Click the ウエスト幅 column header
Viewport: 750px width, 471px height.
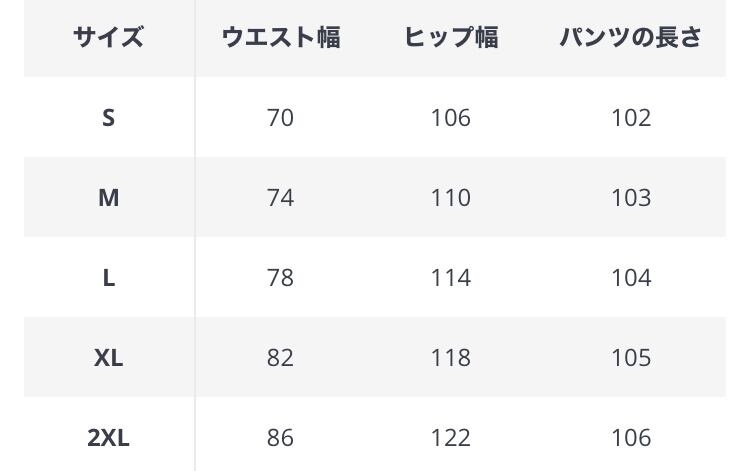[x=280, y=38]
